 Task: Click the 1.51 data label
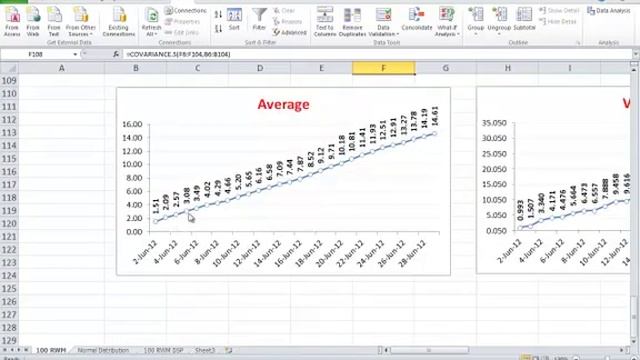(x=156, y=206)
